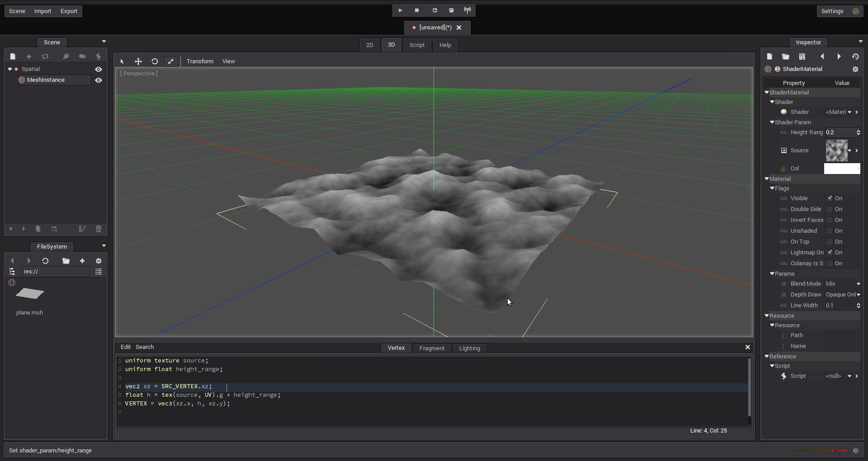Play the edited scene icon
868x461 pixels.
click(x=434, y=10)
